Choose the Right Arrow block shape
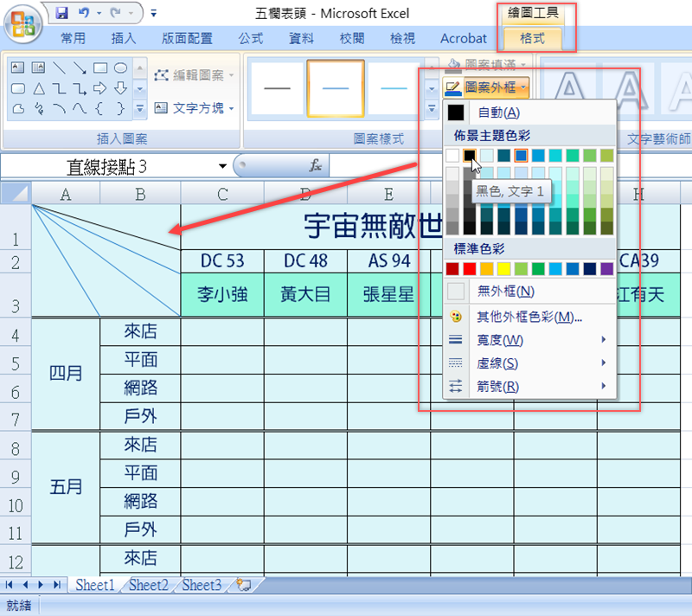This screenshot has height=616, width=692. pyautogui.click(x=99, y=88)
